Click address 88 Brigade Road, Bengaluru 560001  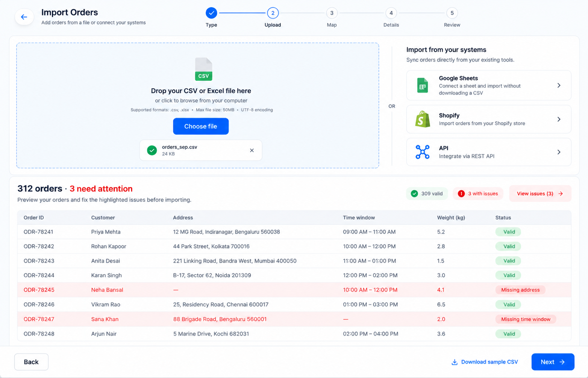(220, 319)
